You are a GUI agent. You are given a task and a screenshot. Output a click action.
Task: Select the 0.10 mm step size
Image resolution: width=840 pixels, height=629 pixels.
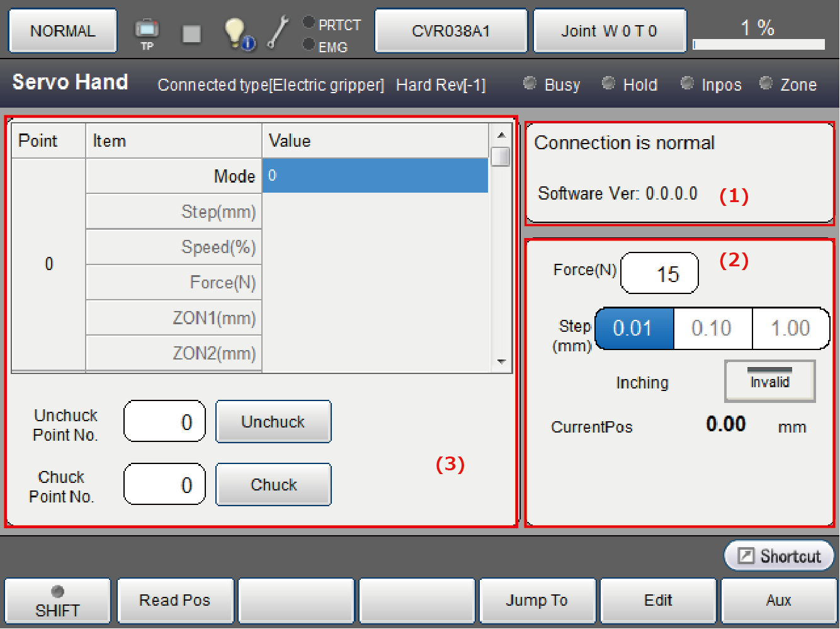click(712, 328)
